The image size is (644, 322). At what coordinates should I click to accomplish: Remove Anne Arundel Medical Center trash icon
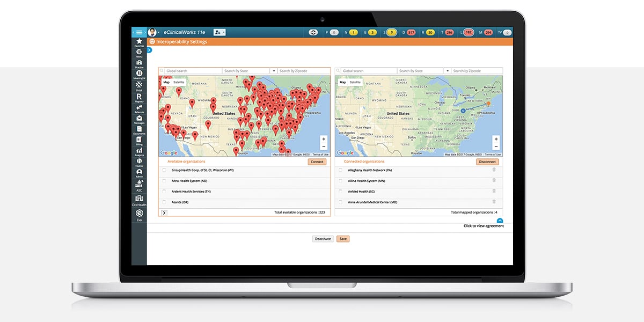tap(494, 202)
